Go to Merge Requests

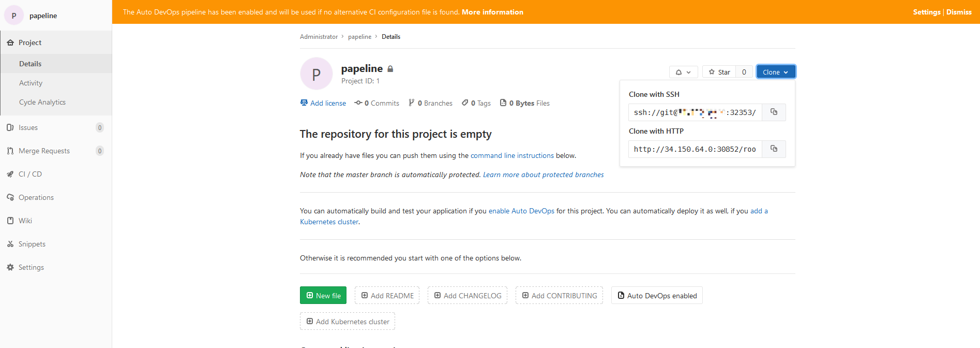click(56, 151)
